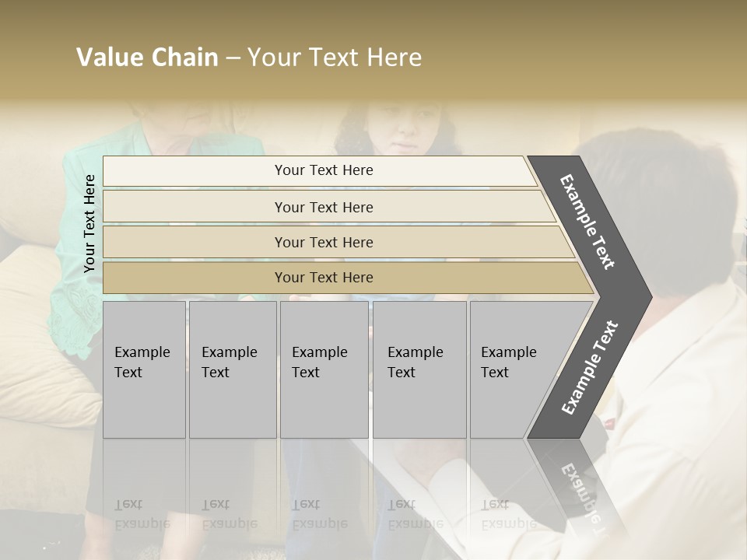Screen dimensions: 747x560
Task: Select the second "Your Text Here" horizontal bar
Action: (x=323, y=207)
